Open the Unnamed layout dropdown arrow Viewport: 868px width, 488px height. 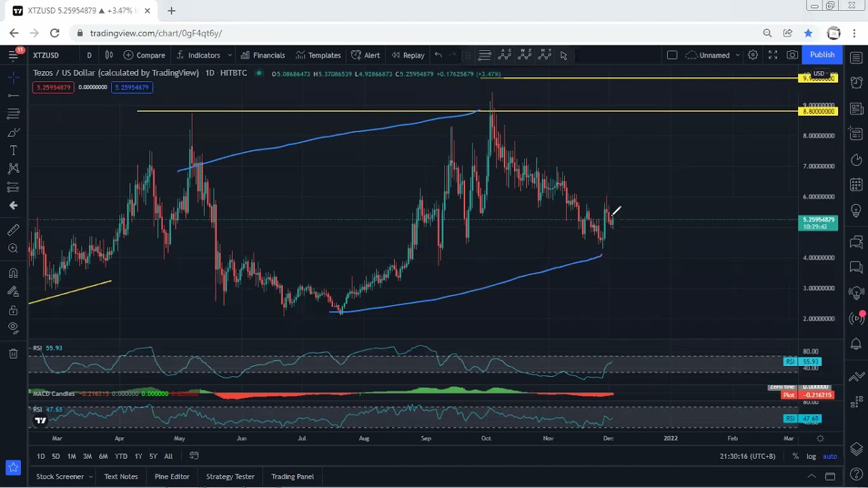click(x=737, y=56)
